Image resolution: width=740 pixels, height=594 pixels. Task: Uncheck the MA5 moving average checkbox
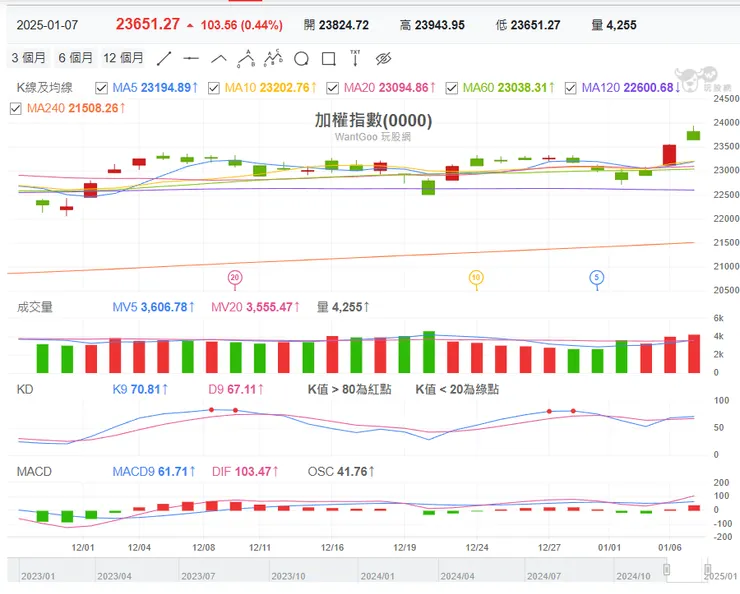[101, 88]
